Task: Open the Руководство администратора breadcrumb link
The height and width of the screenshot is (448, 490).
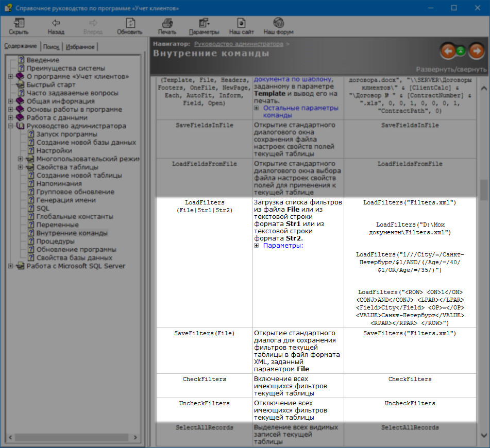Action: tap(239, 44)
